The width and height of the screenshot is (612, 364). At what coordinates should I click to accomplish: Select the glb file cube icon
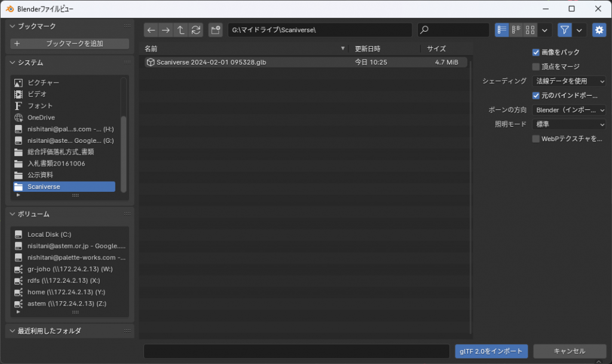[x=150, y=62]
